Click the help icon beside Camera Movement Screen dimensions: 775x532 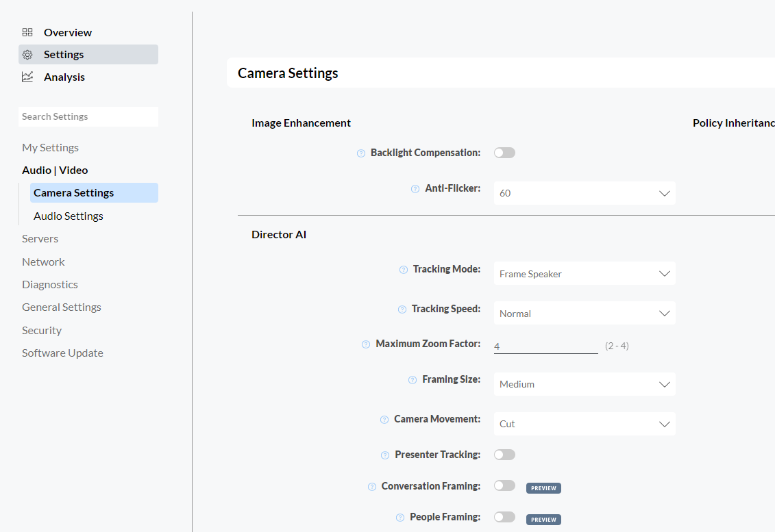click(x=383, y=419)
